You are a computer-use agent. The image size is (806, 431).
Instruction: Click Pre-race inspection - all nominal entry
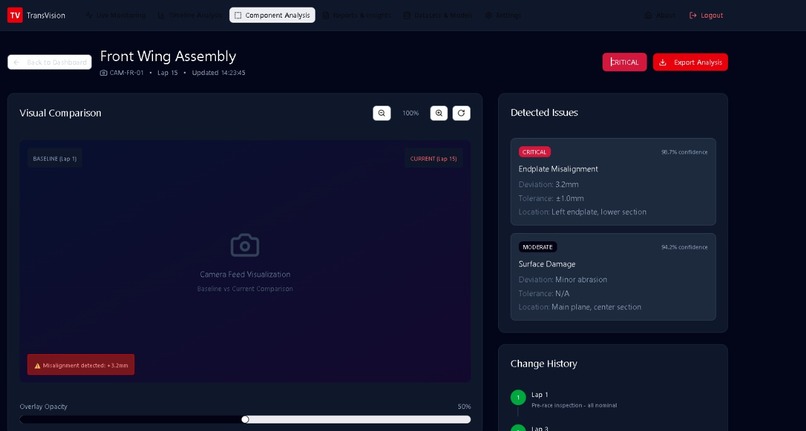[574, 405]
